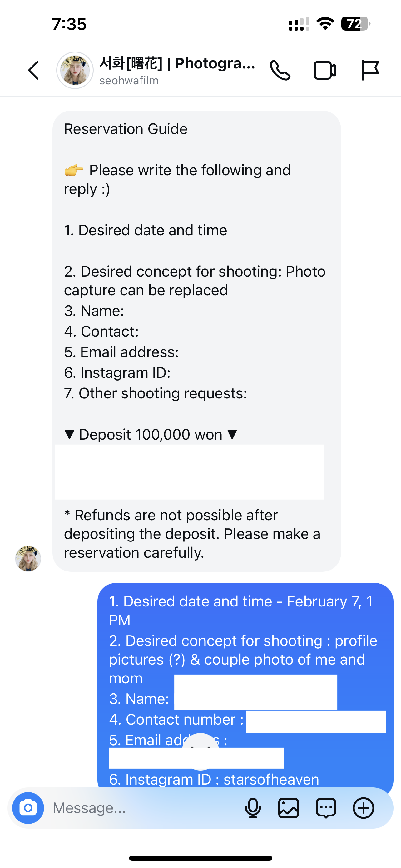Tap the round scroll-to-latest floating button
The image size is (401, 868).
200,751
